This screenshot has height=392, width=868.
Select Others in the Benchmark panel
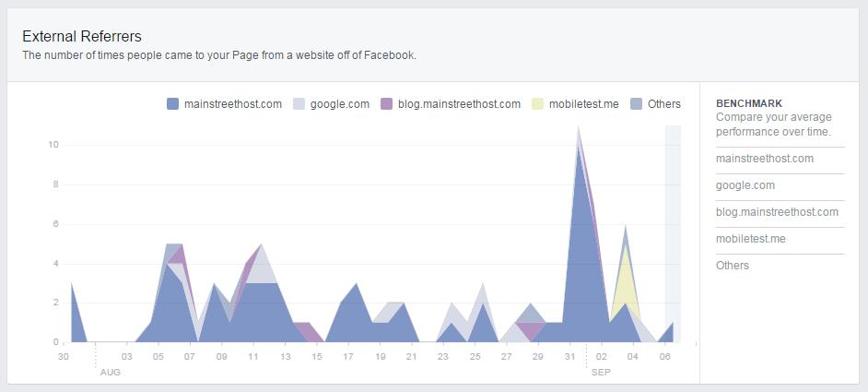pos(732,266)
